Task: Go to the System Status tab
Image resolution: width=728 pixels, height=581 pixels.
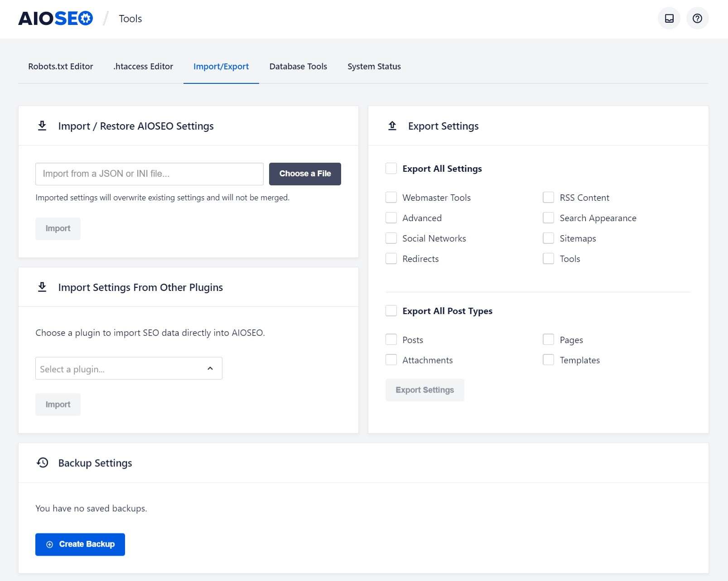Action: 374,67
